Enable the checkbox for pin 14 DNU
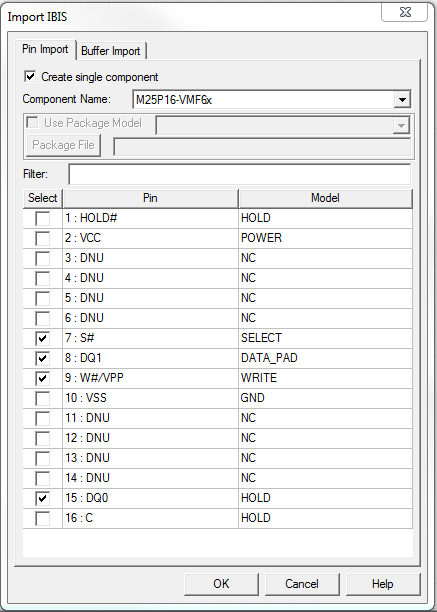The width and height of the screenshot is (437, 612). pyautogui.click(x=43, y=478)
